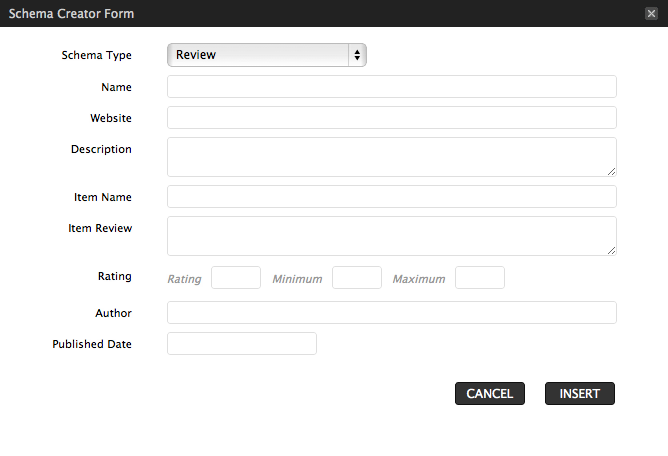Click the CANCEL button
The height and width of the screenshot is (456, 668).
tap(490, 393)
